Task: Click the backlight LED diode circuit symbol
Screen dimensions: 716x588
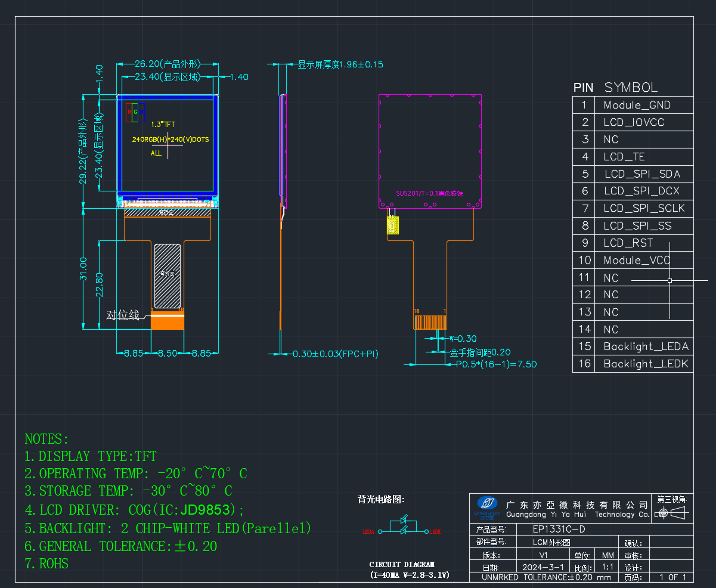Action: (x=402, y=525)
